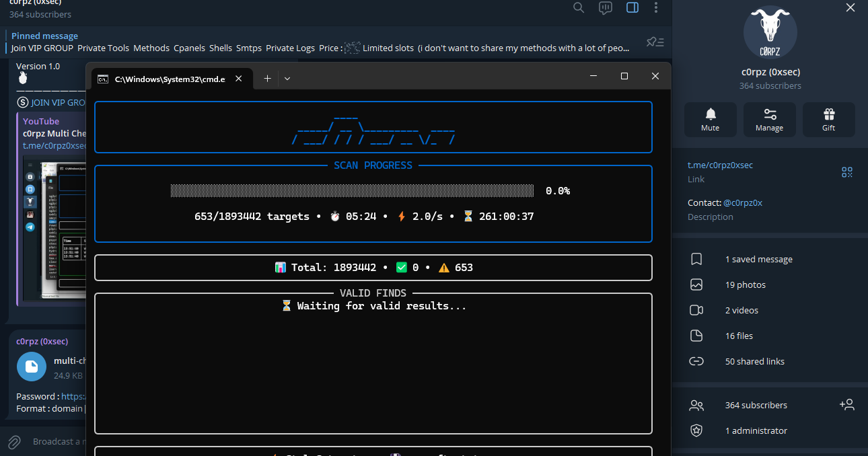Viewport: 868px width, 456px height.
Task: Open the Manage channel button
Action: pyautogui.click(x=769, y=120)
